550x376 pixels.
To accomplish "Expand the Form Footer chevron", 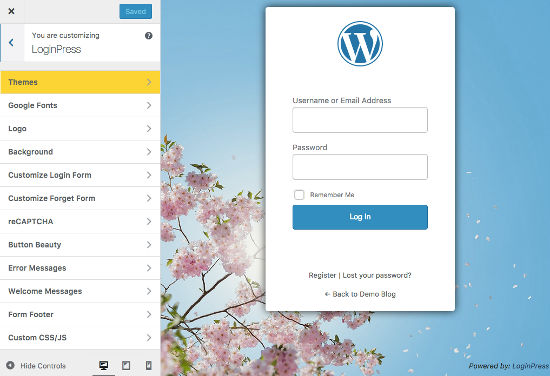I will pyautogui.click(x=149, y=314).
